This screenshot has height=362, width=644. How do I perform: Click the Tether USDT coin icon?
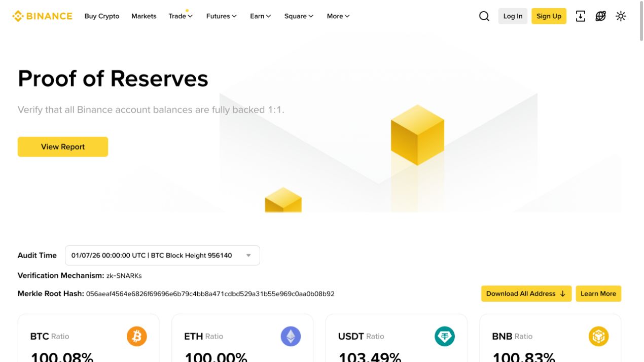point(445,336)
